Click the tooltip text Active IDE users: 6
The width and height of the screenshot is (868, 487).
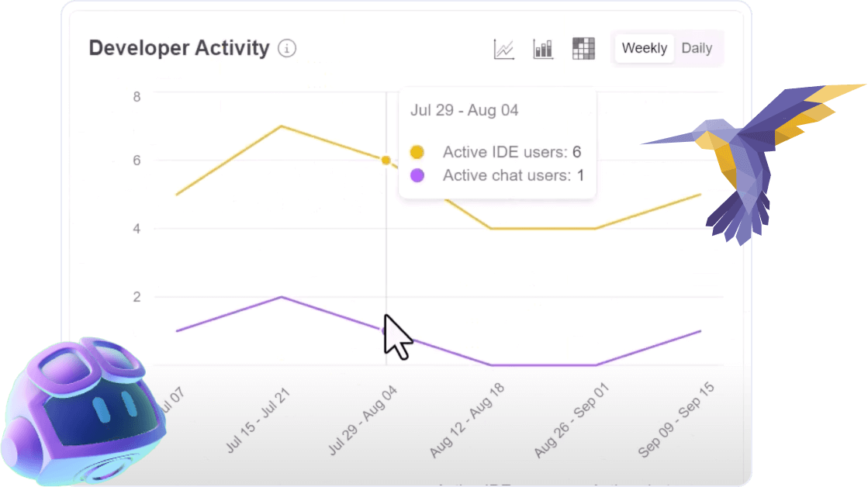(x=510, y=152)
